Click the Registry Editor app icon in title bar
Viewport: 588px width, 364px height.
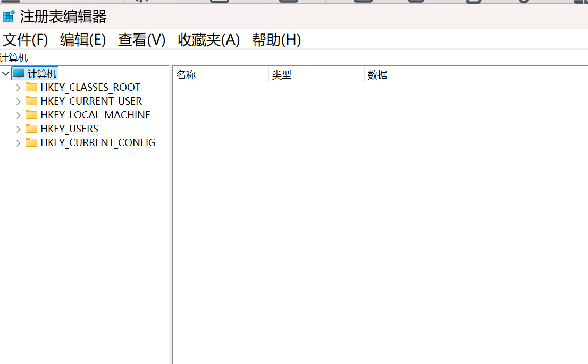(9, 16)
